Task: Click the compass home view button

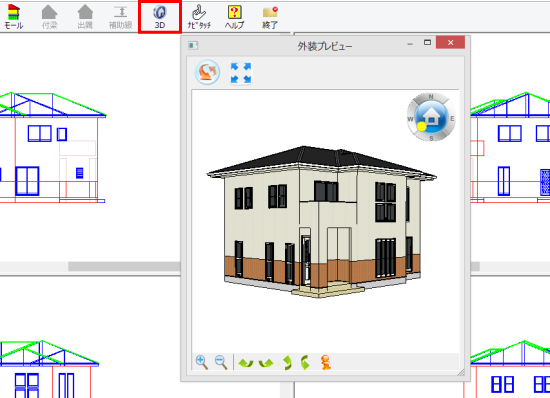Action: (x=431, y=117)
